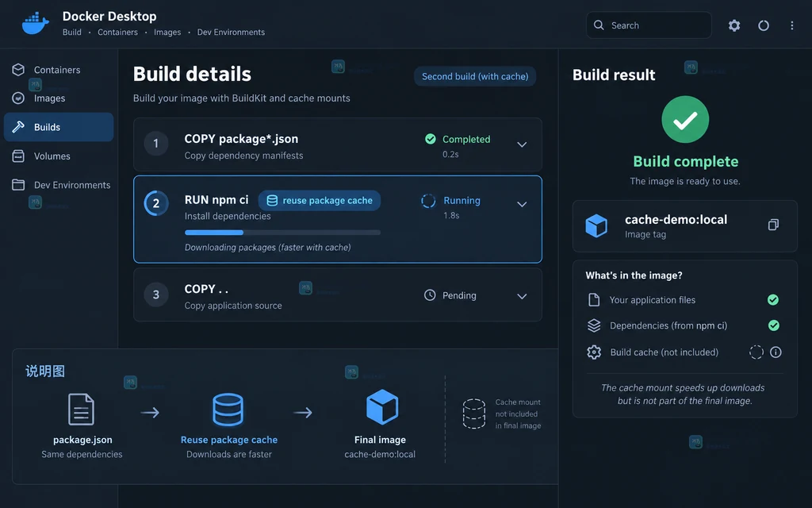Click the search magnifier icon
Screen dimensions: 812x508
(x=599, y=25)
